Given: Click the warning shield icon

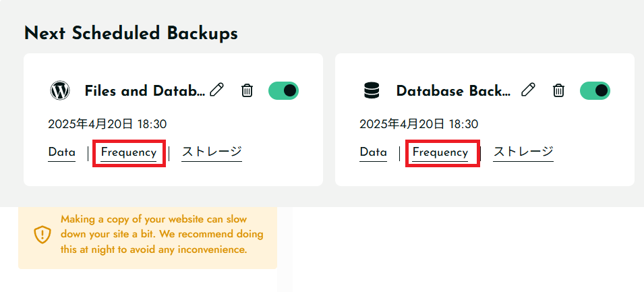Looking at the screenshot, I should coord(42,235).
